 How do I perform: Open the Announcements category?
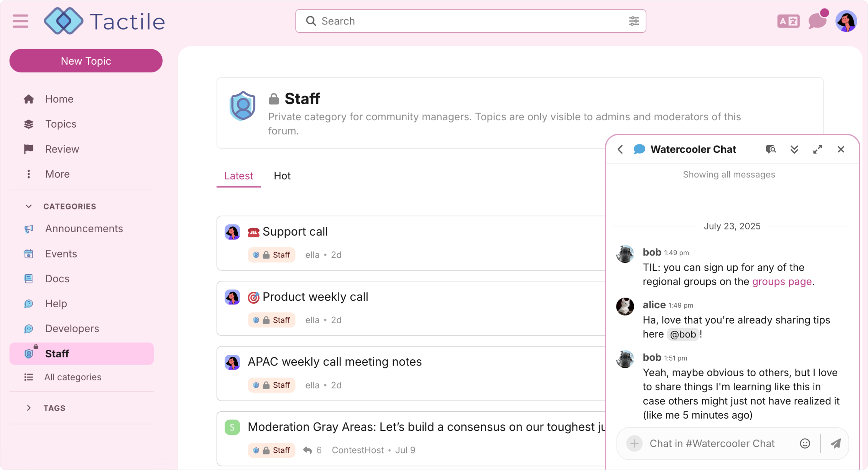pos(84,228)
